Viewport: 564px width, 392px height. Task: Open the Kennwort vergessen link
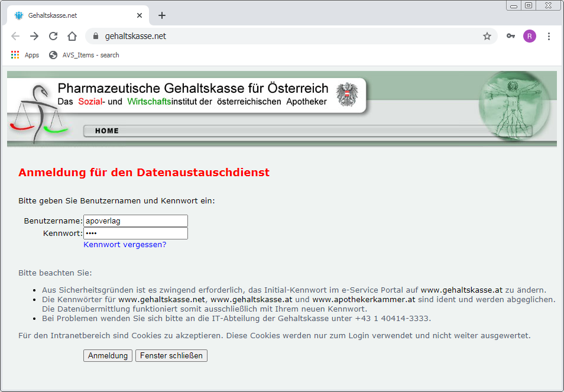pyautogui.click(x=124, y=244)
